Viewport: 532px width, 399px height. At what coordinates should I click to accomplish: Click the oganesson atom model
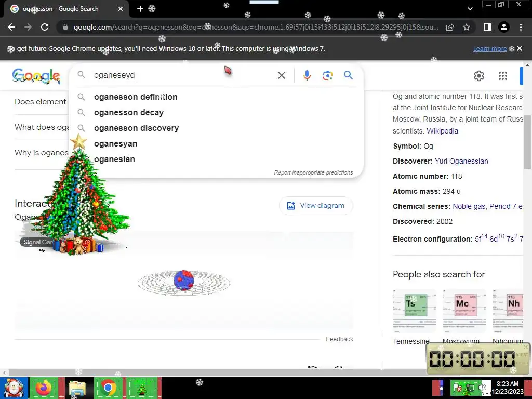184,282
